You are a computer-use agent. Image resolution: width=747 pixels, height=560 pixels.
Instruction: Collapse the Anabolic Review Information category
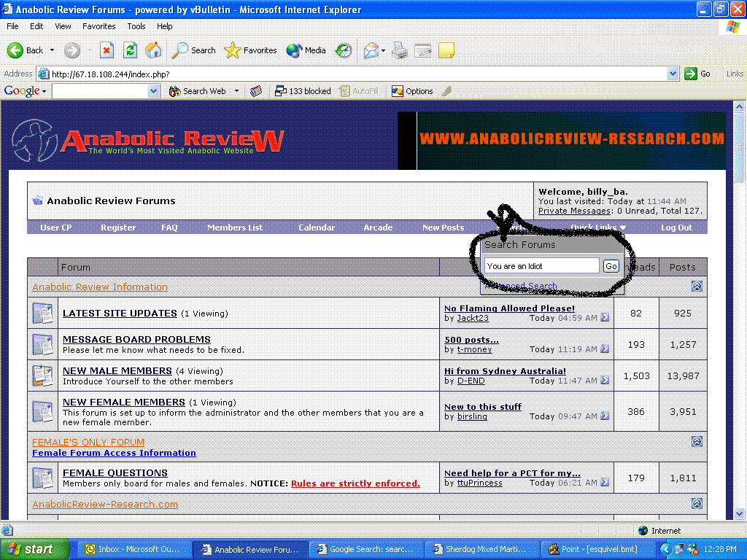(x=697, y=286)
